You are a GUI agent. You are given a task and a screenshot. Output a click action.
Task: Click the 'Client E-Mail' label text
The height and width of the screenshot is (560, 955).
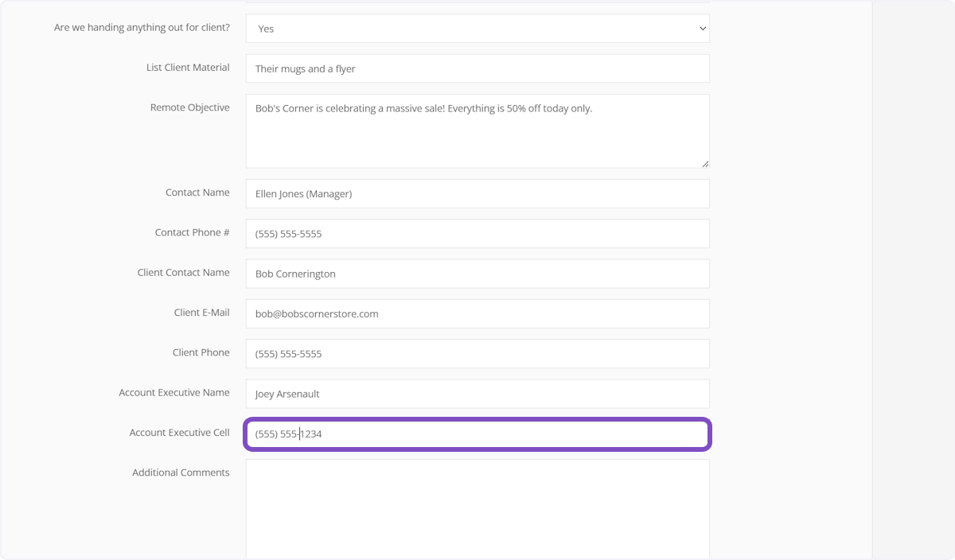tap(201, 313)
